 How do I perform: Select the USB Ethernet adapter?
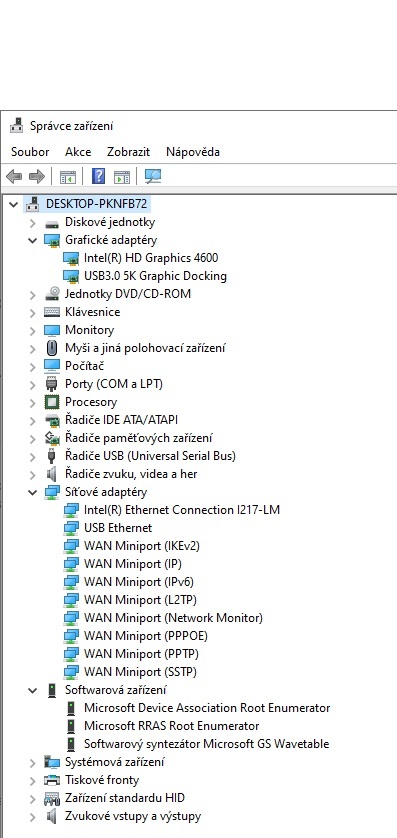point(118,528)
